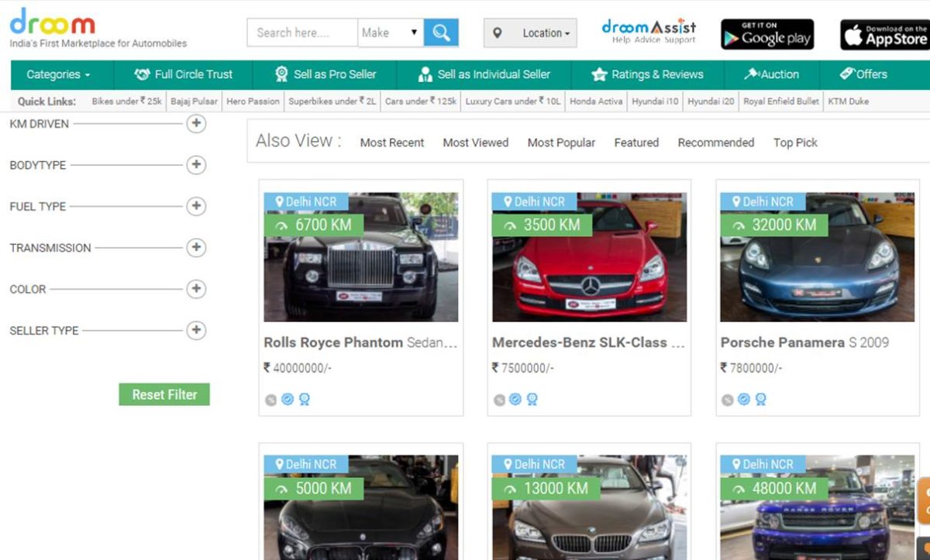
Task: Click the price ₹40000000/-
Action: (298, 368)
